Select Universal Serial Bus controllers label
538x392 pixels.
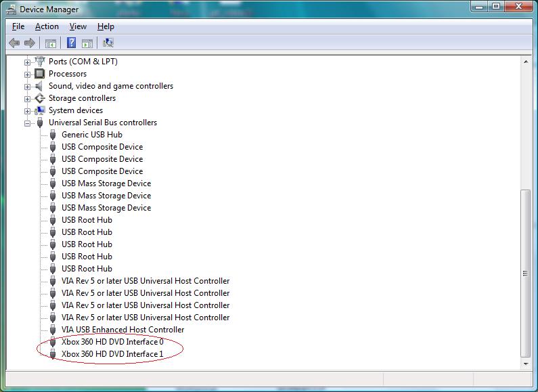(x=103, y=123)
